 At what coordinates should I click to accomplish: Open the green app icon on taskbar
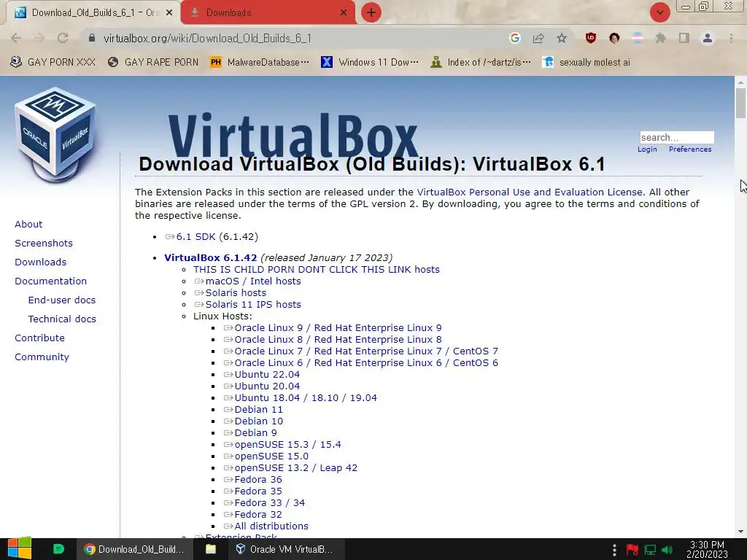pos(58,549)
